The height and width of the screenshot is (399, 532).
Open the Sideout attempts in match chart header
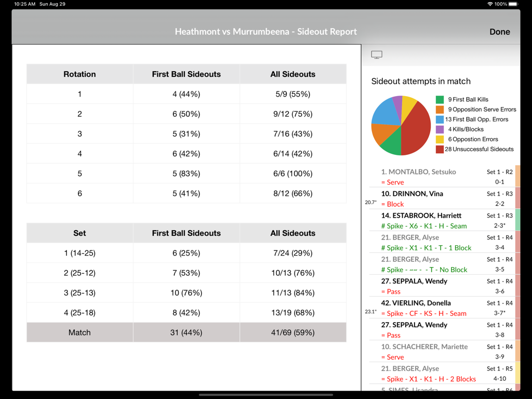[421, 81]
